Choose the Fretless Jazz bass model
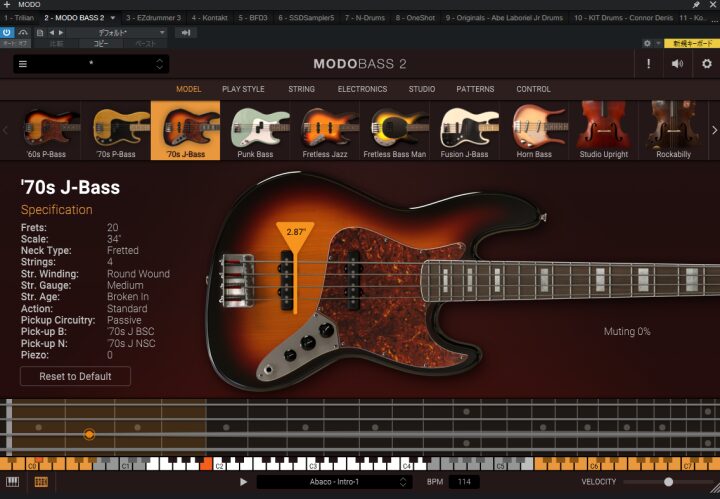The image size is (720, 499). pyautogui.click(x=325, y=130)
